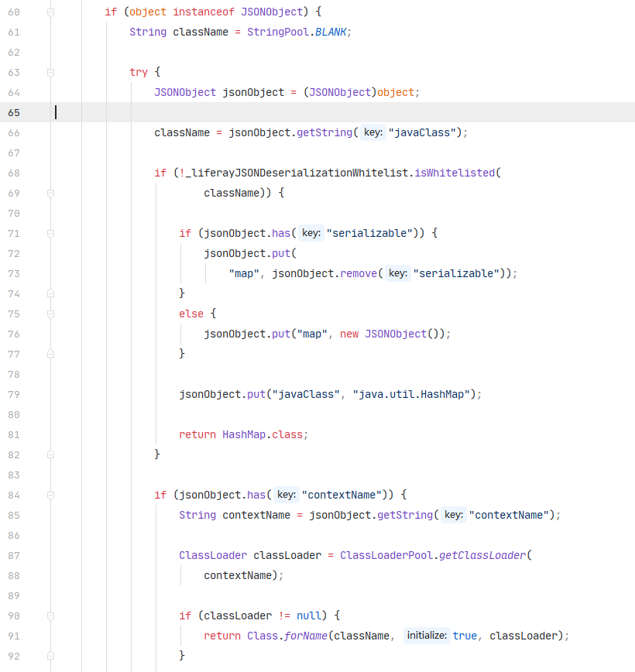Click the fold end marker at line 77
Viewport: 635px width, 672px height.
point(50,355)
